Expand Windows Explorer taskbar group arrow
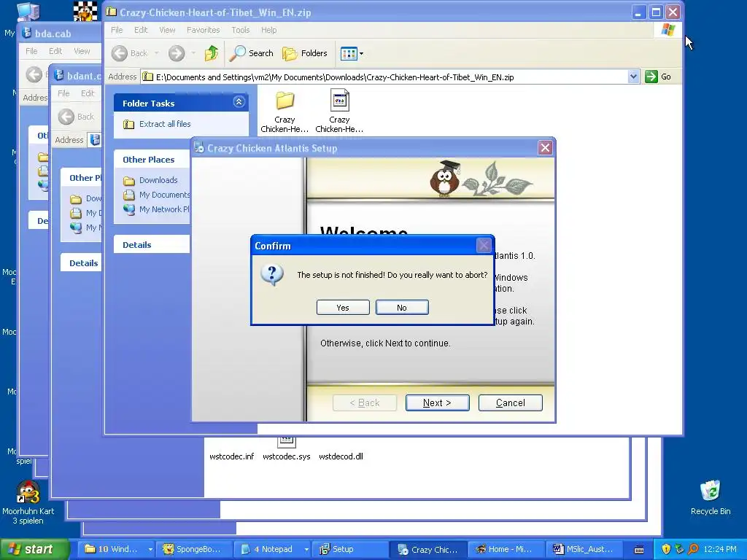This screenshot has height=560, width=747. point(150,550)
